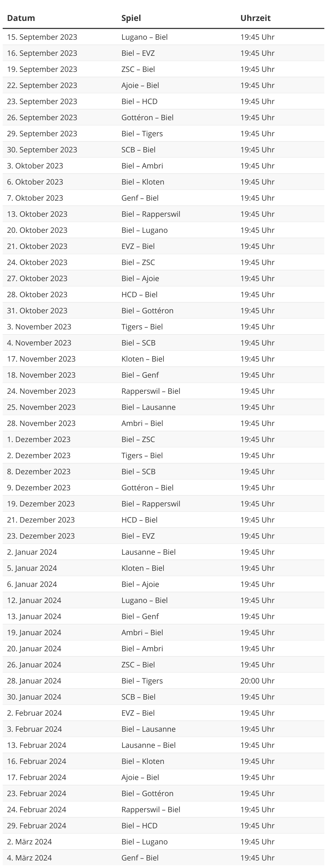
Task: Select the Biel – HCD match on 23. September
Action: pos(139,101)
